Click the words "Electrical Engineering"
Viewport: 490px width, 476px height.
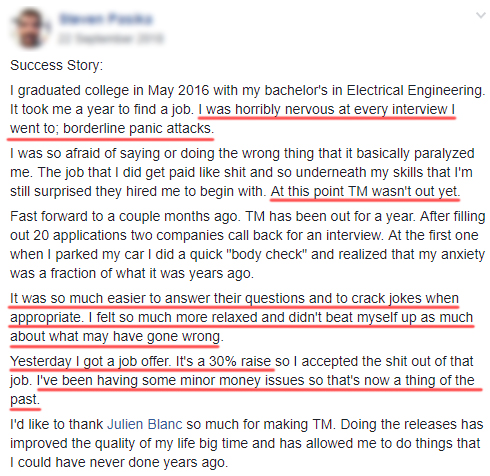tap(414, 90)
